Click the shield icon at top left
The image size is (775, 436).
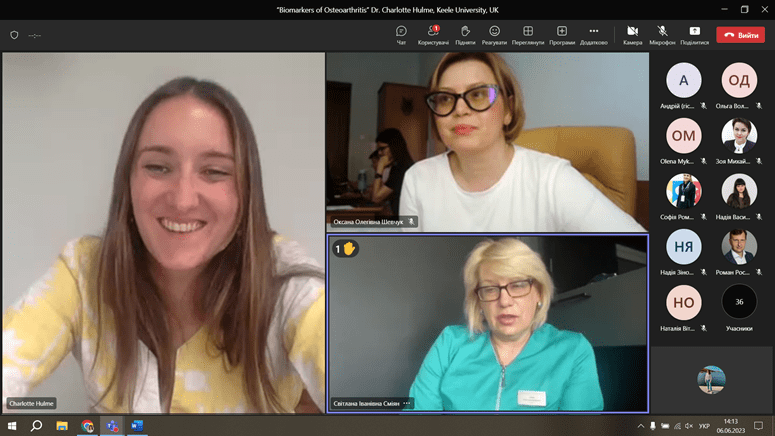[14, 35]
